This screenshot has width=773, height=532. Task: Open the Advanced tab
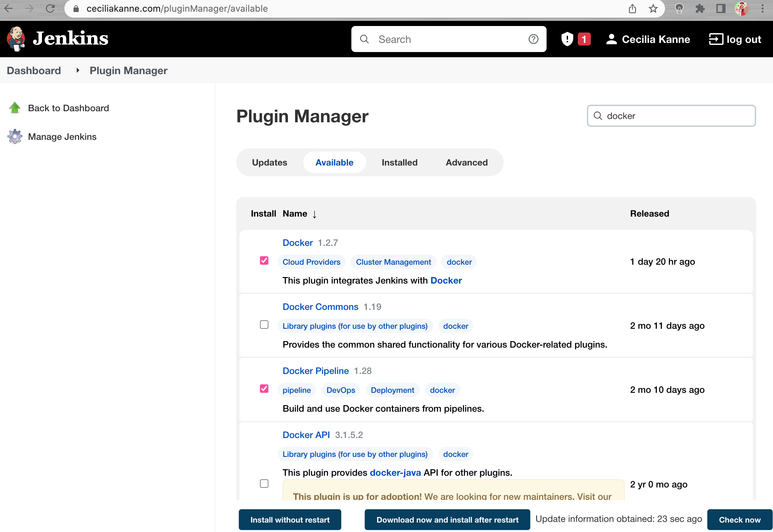(466, 162)
